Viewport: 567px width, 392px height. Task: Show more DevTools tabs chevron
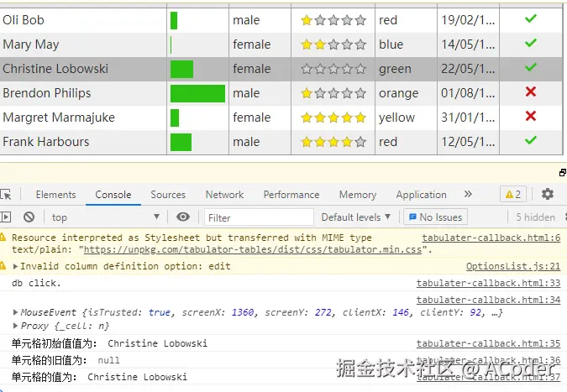pyautogui.click(x=468, y=194)
